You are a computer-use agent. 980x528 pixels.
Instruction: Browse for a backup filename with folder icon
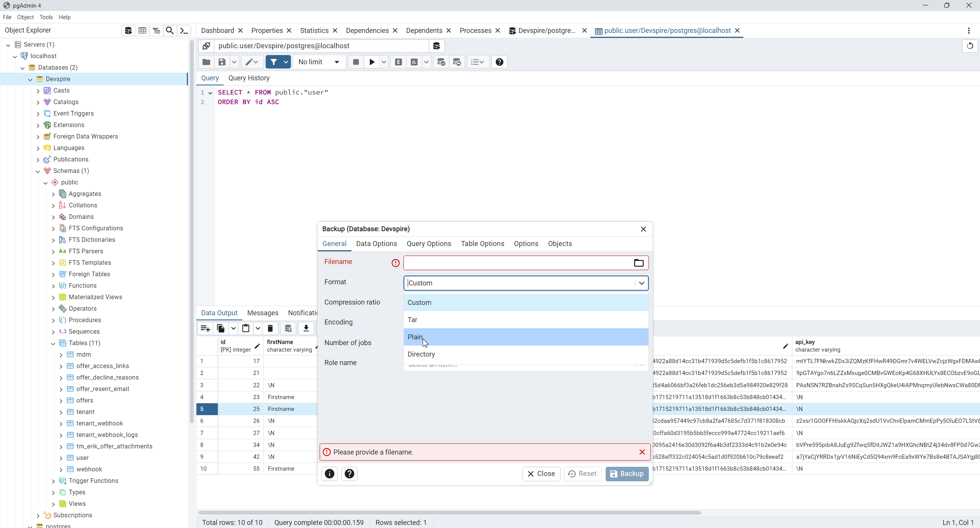pyautogui.click(x=638, y=263)
